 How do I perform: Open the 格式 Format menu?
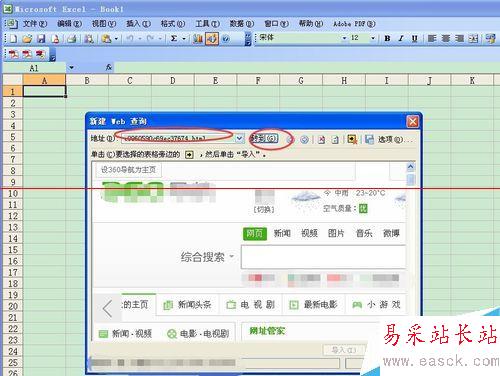coord(173,24)
